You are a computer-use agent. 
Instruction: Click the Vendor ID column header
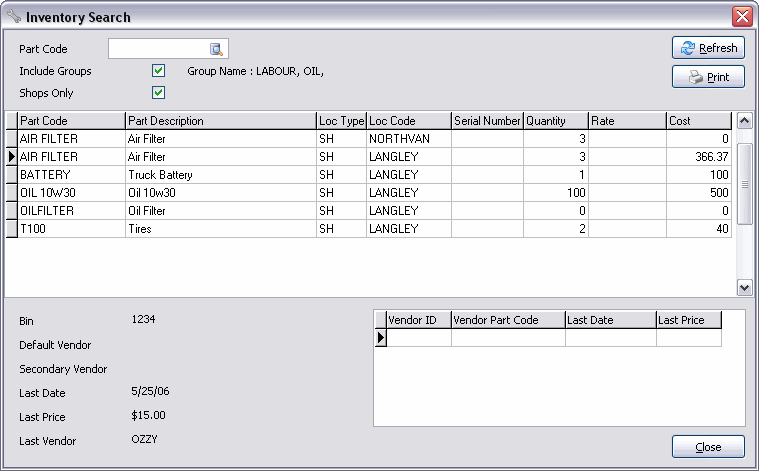pyautogui.click(x=418, y=320)
